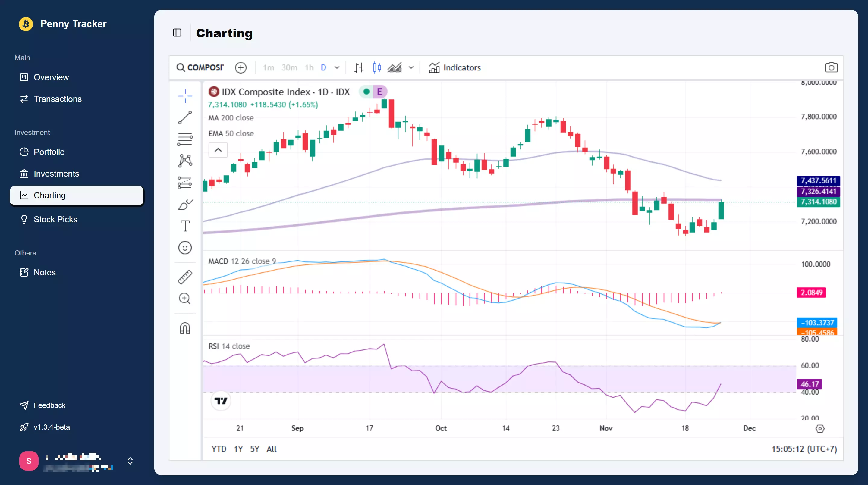The width and height of the screenshot is (868, 485).
Task: Expand the chart style dropdown arrow
Action: pyautogui.click(x=411, y=68)
